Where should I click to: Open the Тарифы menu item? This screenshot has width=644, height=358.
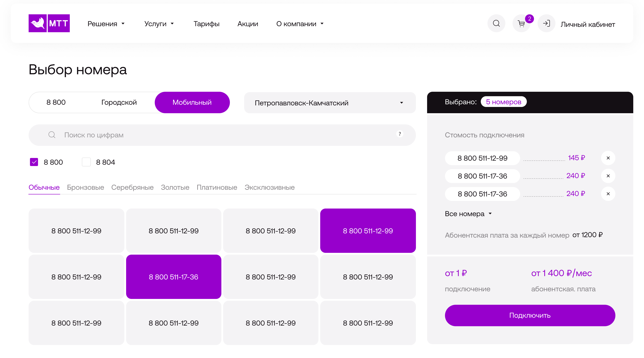pyautogui.click(x=206, y=24)
